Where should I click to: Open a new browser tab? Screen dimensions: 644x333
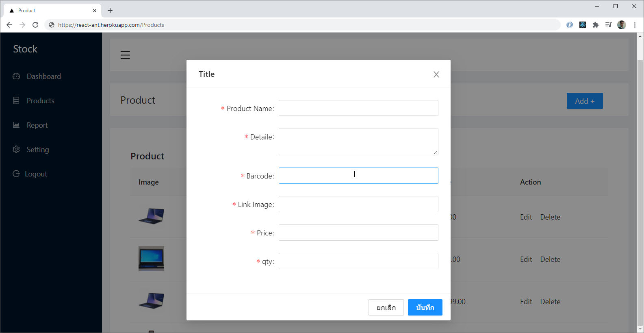(110, 11)
